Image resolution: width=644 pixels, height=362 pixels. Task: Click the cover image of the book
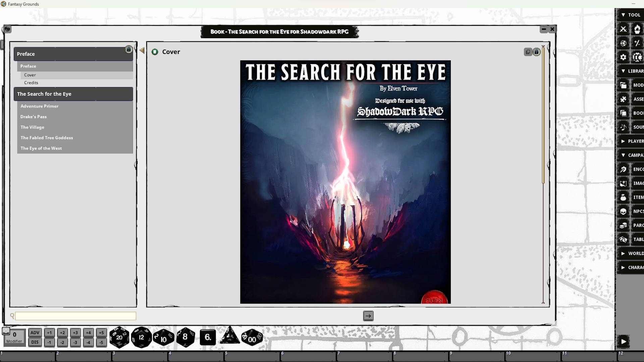345,182
